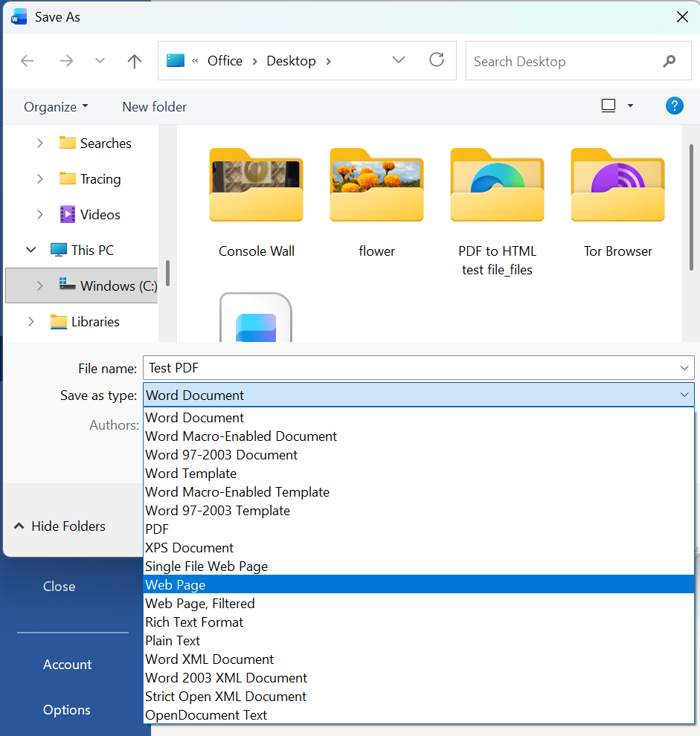Click the Back navigation arrow
The height and width of the screenshot is (736, 700).
point(28,61)
